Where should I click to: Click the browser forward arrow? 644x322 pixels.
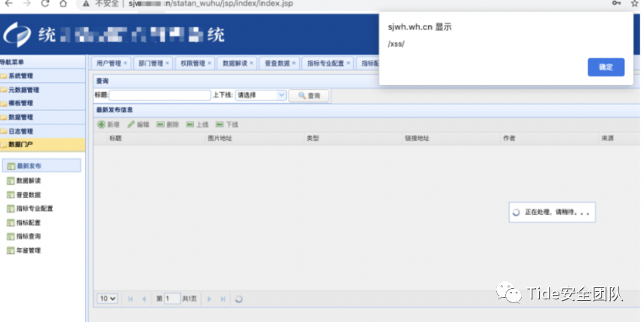tap(27, 4)
